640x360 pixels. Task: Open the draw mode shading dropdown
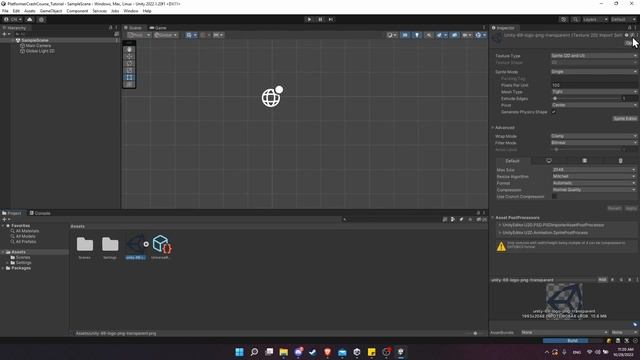(392, 35)
